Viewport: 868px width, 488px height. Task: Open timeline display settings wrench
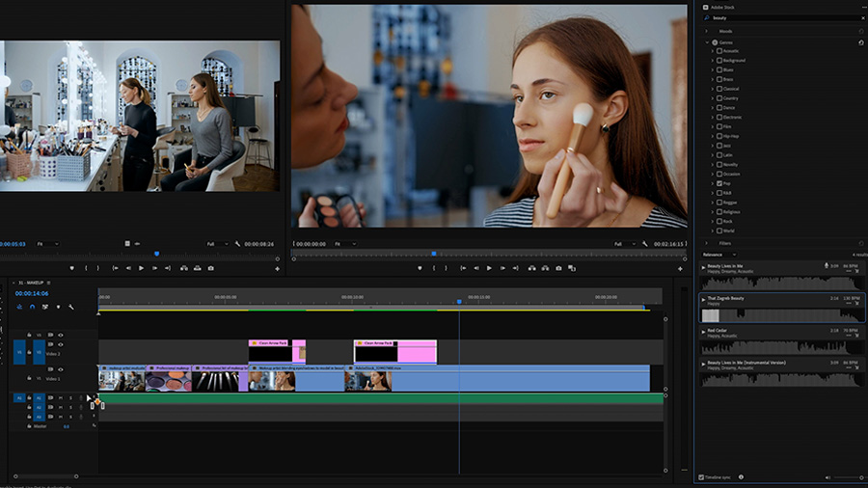[x=71, y=307]
